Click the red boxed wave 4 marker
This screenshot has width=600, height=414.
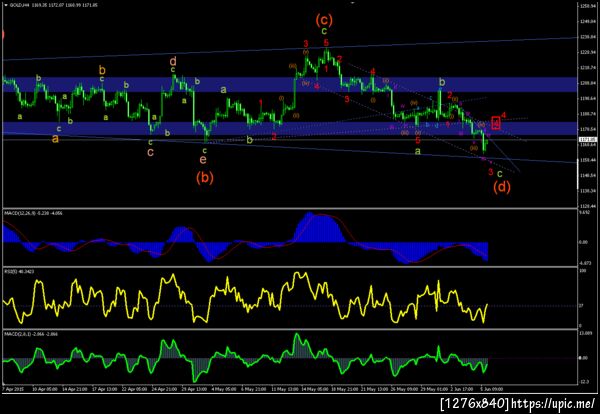pos(496,123)
